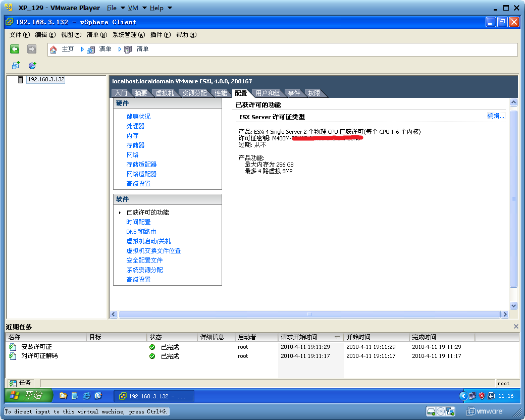The height and width of the screenshot is (420, 525).
Task: Open the Windows 开始 menu
Action: 29,396
